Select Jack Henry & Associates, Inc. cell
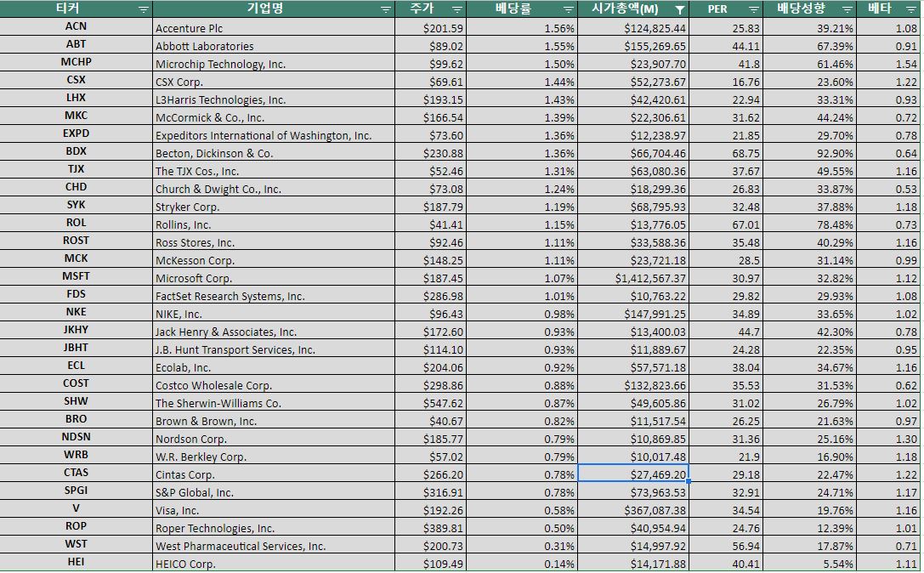Viewport: 924px width, 573px height. tap(274, 331)
